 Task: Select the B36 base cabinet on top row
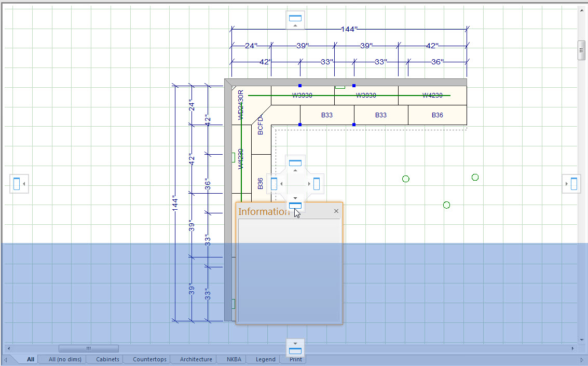437,115
